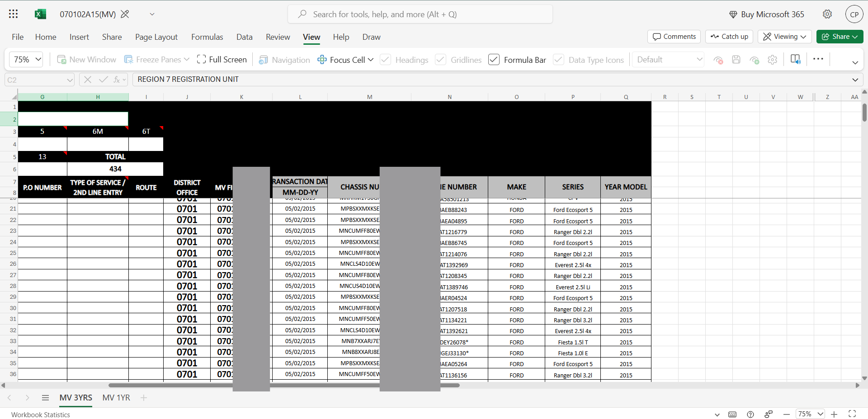Expand the Freeze Panes dropdown arrow
868x419 pixels.
click(x=186, y=60)
